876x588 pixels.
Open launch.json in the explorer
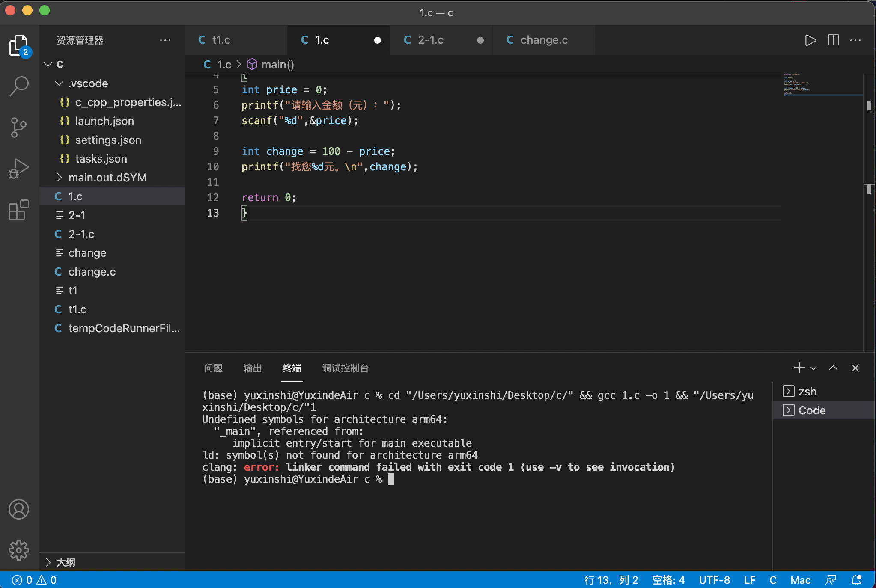coord(112,121)
